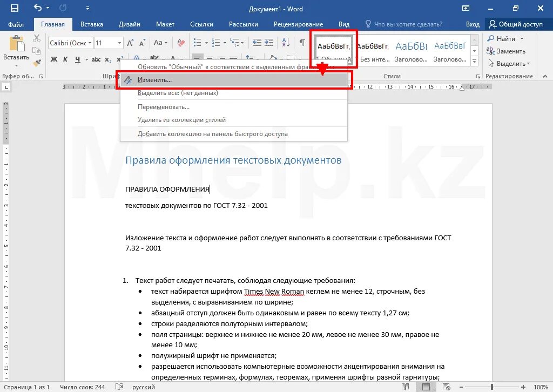Expand the styles gallery More arrow
Viewport: 553px width, 392px height.
pyautogui.click(x=474, y=60)
